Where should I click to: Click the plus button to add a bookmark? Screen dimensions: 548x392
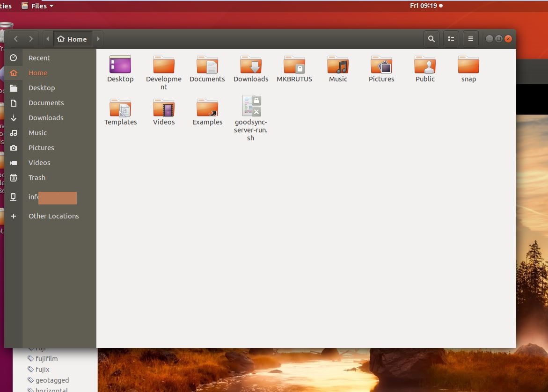[x=13, y=216]
